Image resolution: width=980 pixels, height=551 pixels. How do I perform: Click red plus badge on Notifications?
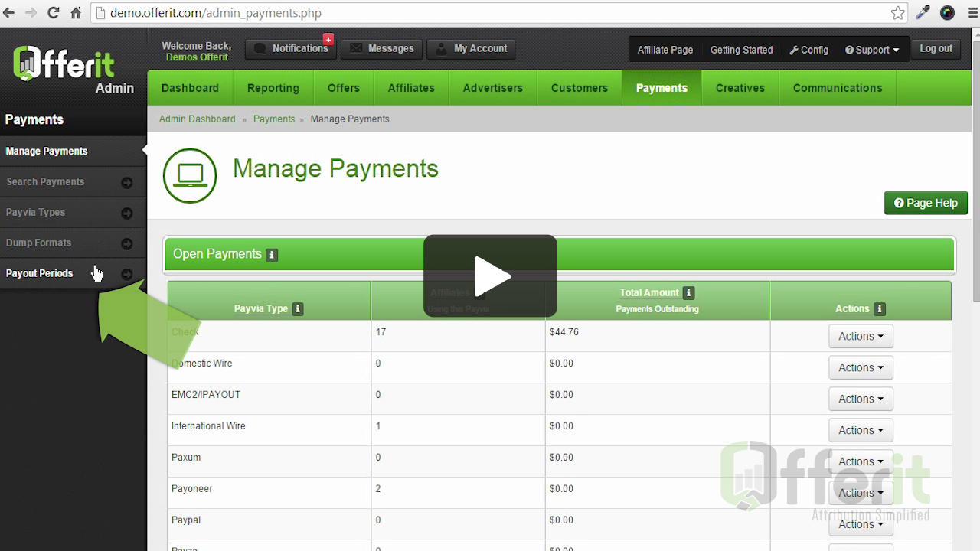328,39
